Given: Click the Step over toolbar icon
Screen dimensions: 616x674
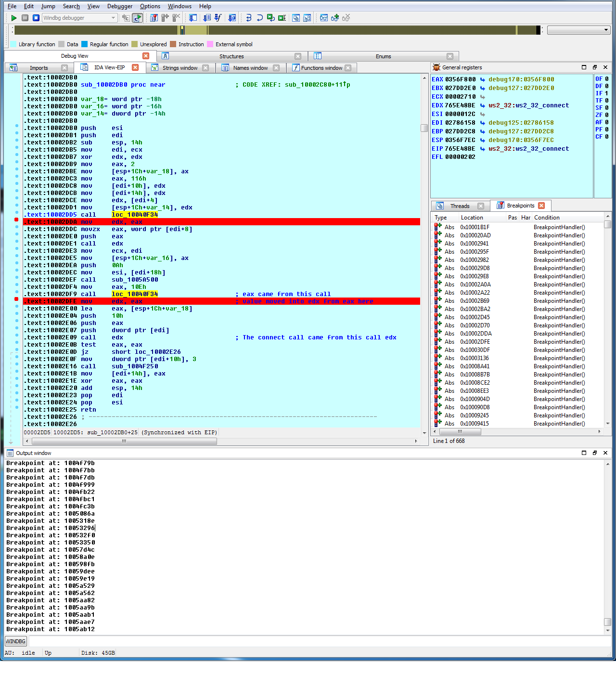Looking at the screenshot, I should 259,18.
